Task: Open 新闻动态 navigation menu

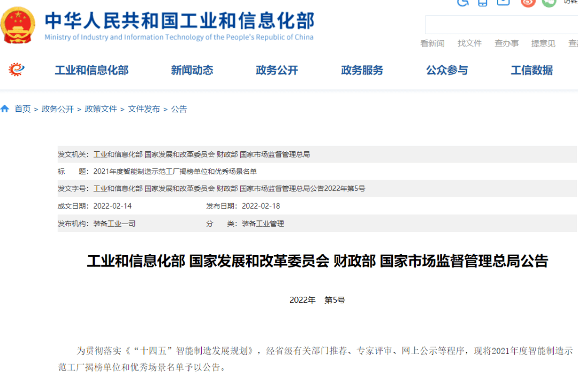Action: point(192,70)
